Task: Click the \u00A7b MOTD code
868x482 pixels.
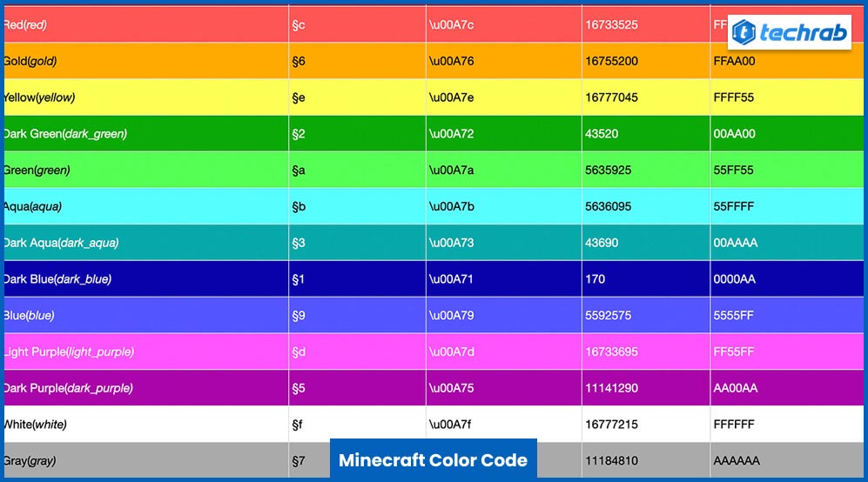Action: 451,207
